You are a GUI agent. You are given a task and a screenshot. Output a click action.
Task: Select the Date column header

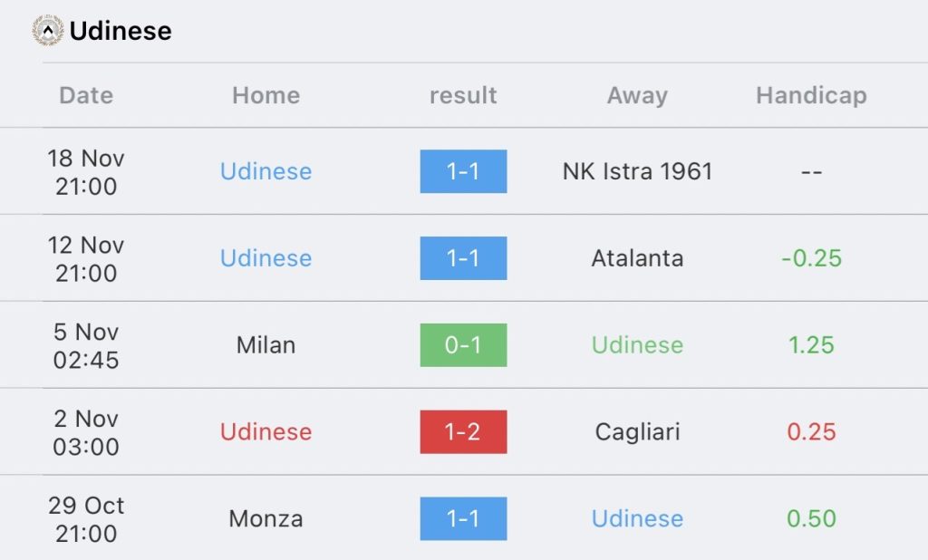pyautogui.click(x=86, y=95)
